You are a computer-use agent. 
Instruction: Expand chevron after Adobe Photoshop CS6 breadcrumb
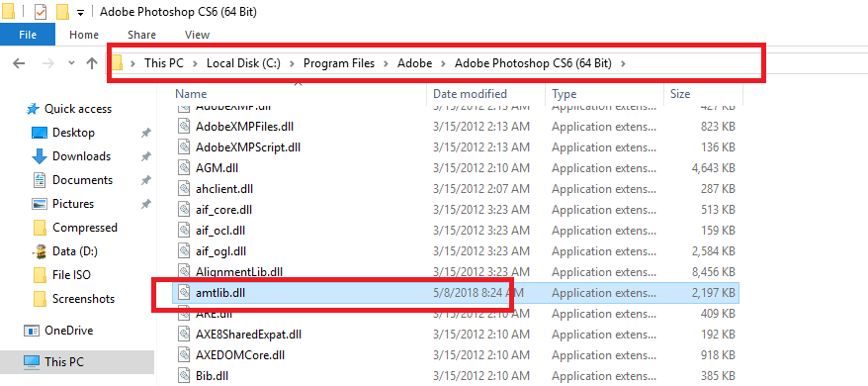(x=624, y=63)
